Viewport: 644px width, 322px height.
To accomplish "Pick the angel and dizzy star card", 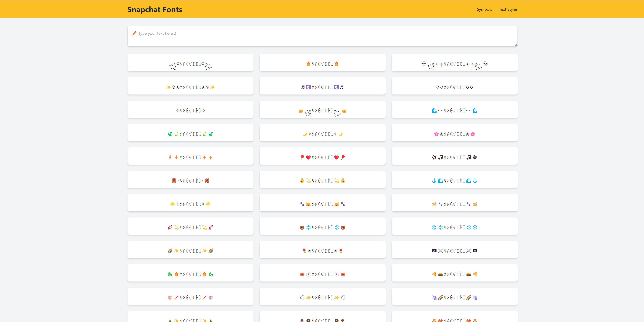I will coord(322,179).
